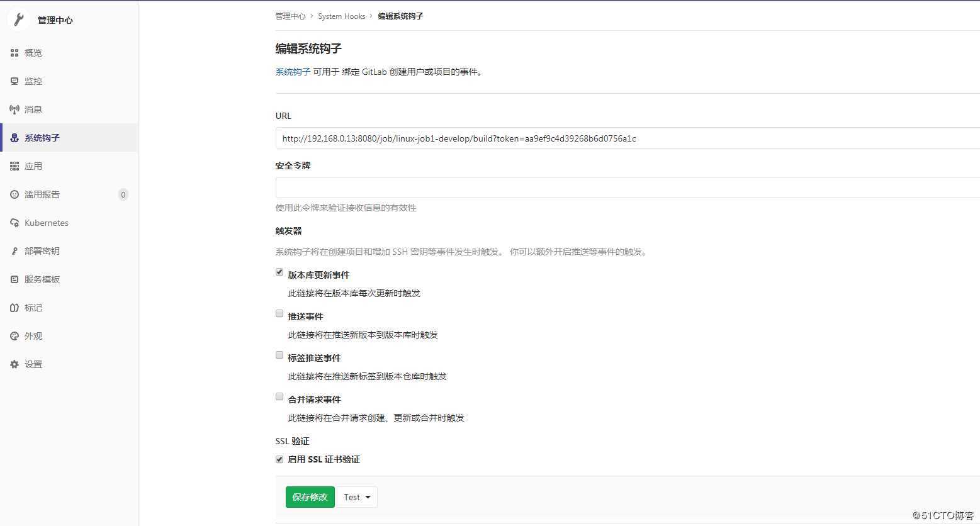Click the wrench admin area icon
The image size is (980, 526).
19,20
